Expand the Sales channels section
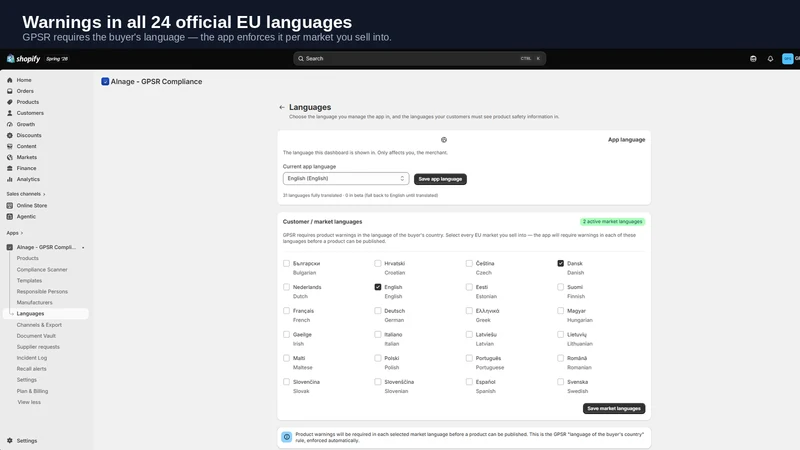800x450 pixels. click(26, 194)
